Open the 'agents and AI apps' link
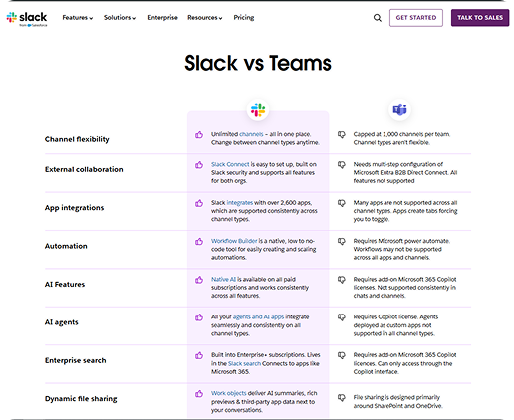The width and height of the screenshot is (514, 420). pyautogui.click(x=258, y=317)
